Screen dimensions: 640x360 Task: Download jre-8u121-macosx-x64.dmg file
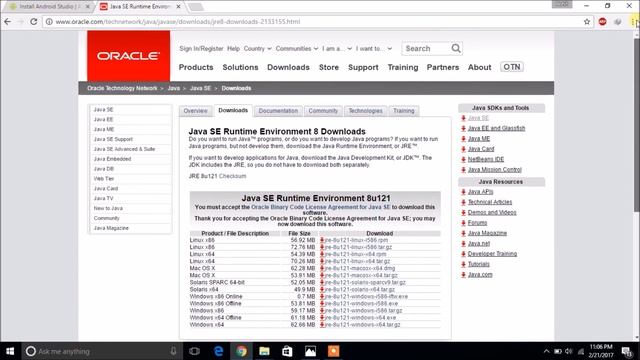click(x=360, y=269)
